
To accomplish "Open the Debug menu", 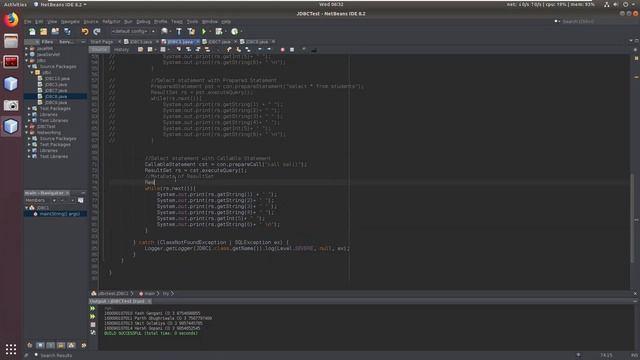I will [x=143, y=22].
